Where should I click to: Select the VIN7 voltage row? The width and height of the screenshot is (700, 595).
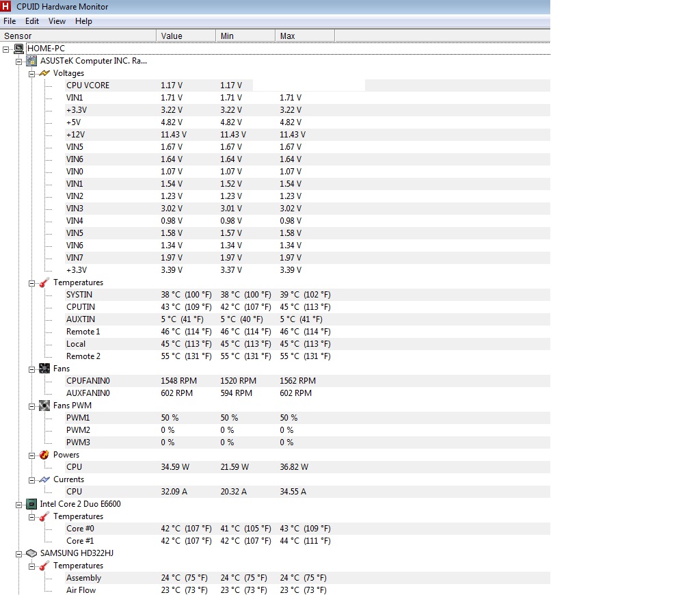307,258
